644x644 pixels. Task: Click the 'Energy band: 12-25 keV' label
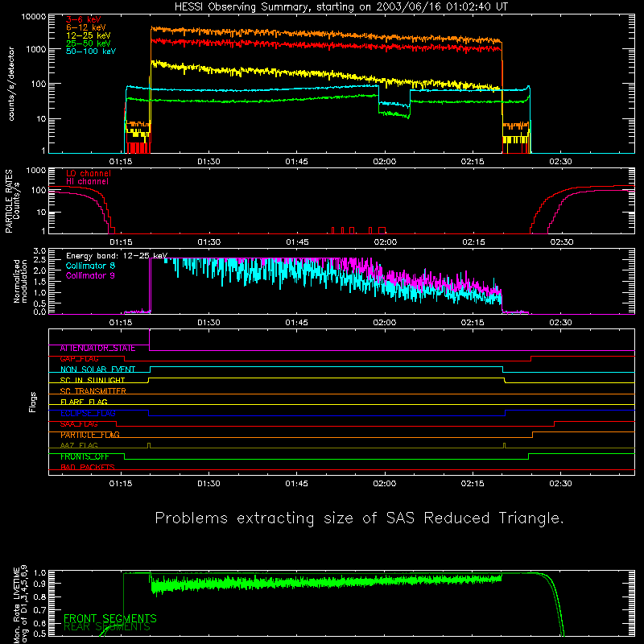(117, 256)
